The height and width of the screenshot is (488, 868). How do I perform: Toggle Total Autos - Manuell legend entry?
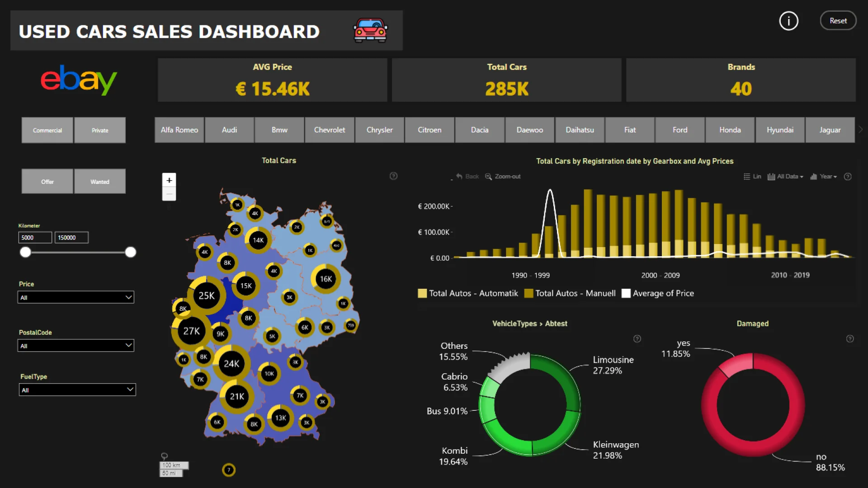click(x=570, y=293)
